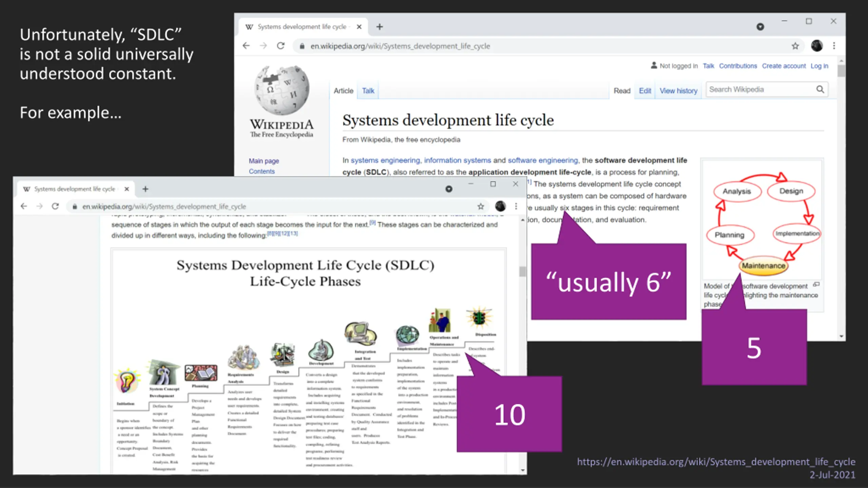Click Create account link
The width and height of the screenshot is (868, 488).
pyautogui.click(x=784, y=66)
